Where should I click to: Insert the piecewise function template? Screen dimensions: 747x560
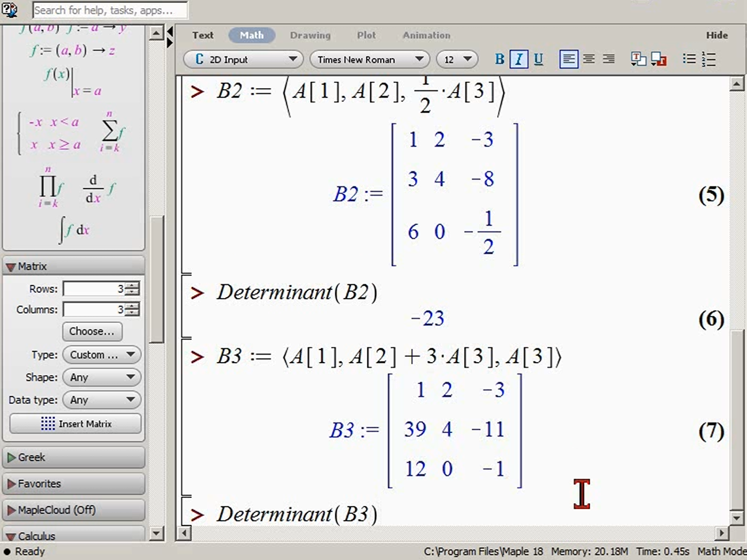coord(50,134)
